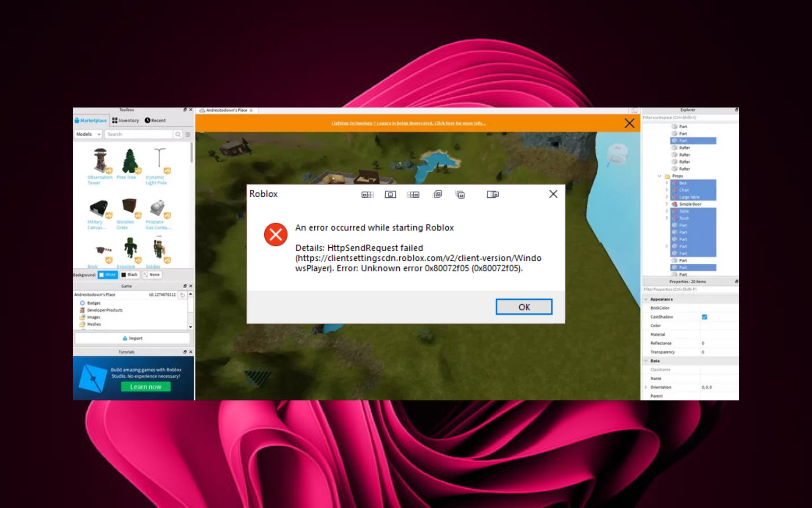Click the move-to-right-monitor icon in the dialog title bar
The image size is (812, 508).
(413, 194)
